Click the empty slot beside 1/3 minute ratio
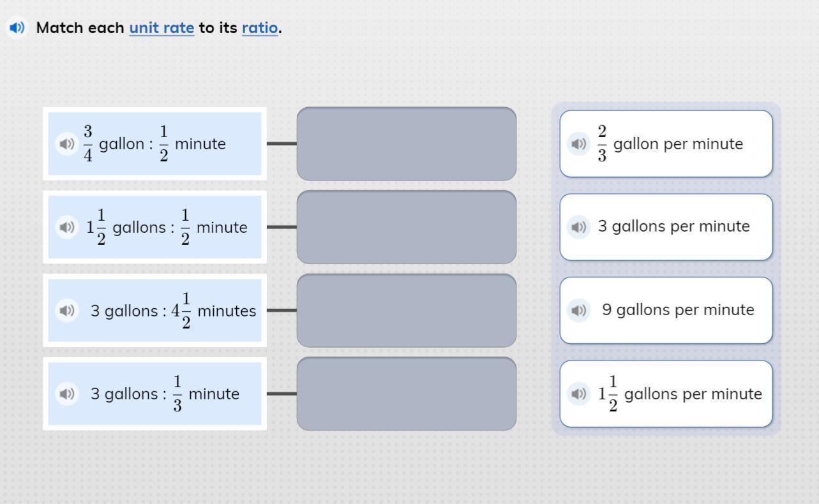 [x=407, y=394]
